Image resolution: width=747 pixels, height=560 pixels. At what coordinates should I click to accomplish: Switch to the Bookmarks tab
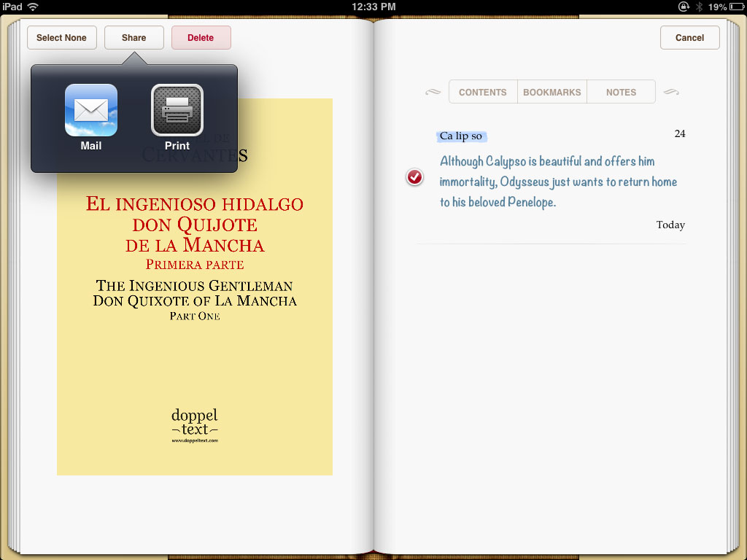(551, 92)
